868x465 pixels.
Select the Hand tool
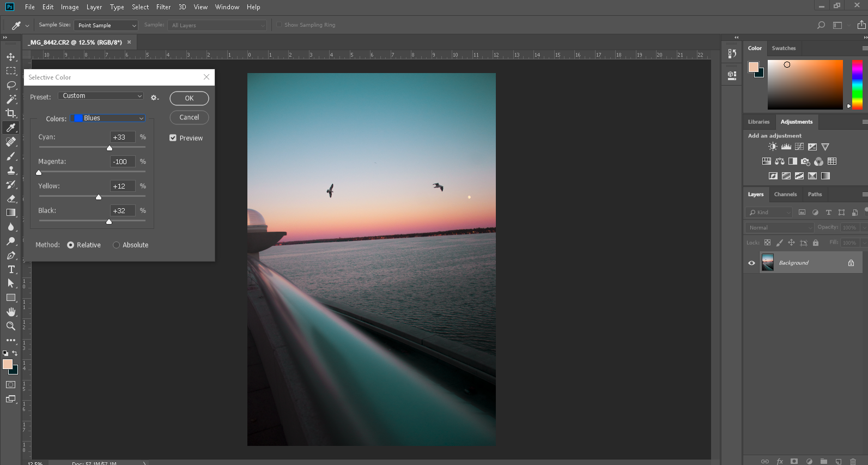coord(11,312)
